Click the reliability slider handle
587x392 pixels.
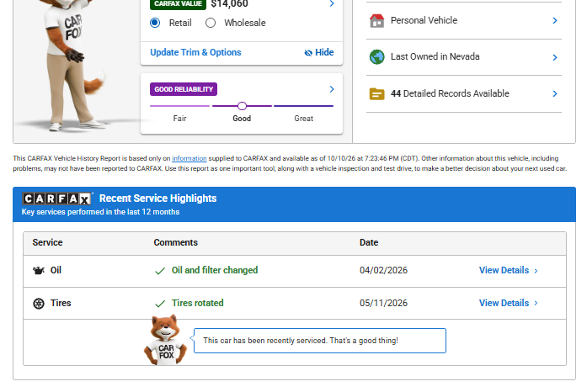coord(243,106)
